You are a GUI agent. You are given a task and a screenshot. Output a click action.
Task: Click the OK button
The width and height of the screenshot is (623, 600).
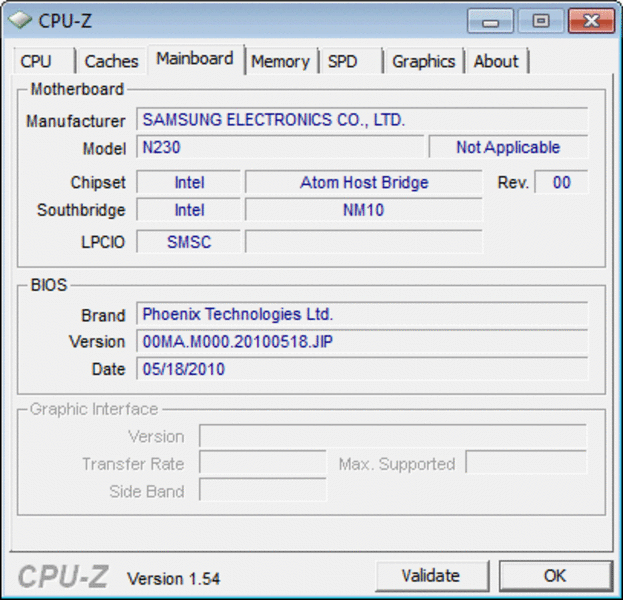555,576
